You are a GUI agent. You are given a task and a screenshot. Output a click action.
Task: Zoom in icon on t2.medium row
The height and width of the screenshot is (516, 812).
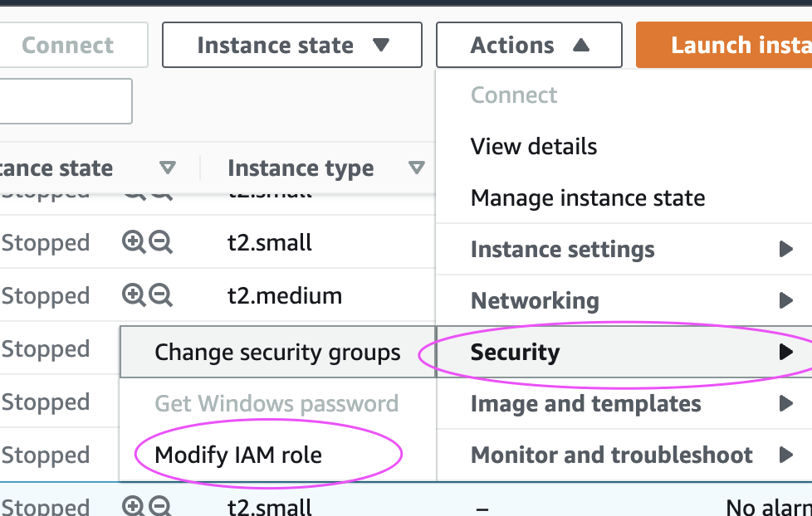(133, 295)
